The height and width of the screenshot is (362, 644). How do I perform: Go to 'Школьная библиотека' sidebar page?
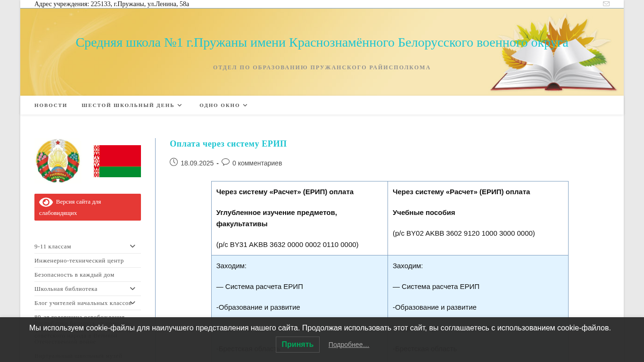point(66,289)
